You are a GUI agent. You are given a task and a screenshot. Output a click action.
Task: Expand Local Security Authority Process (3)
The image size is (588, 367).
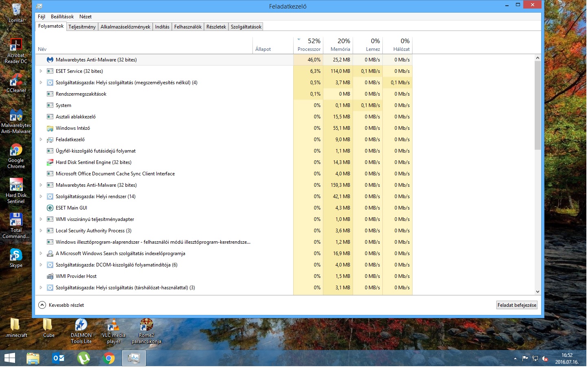tap(41, 231)
